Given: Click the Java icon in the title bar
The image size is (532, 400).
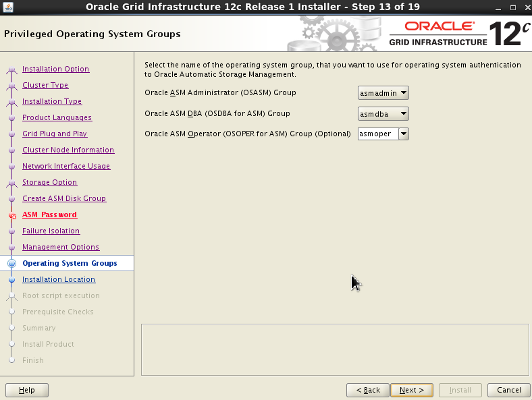Looking at the screenshot, I should pos(7,7).
